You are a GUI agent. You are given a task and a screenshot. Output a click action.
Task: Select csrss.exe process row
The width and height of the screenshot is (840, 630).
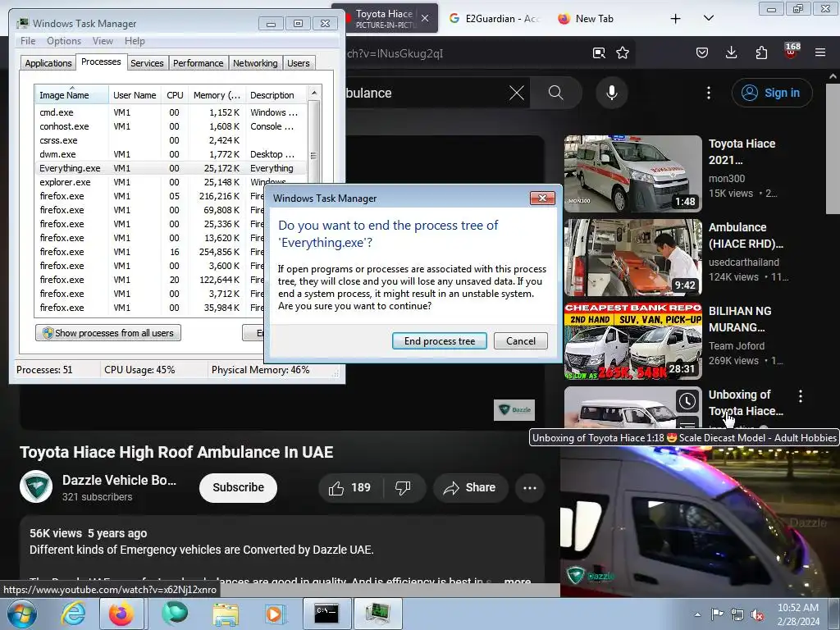point(171,140)
